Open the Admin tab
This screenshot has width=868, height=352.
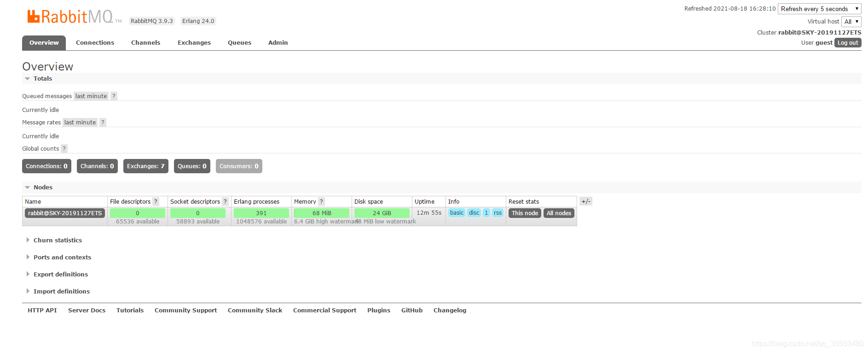click(x=278, y=43)
